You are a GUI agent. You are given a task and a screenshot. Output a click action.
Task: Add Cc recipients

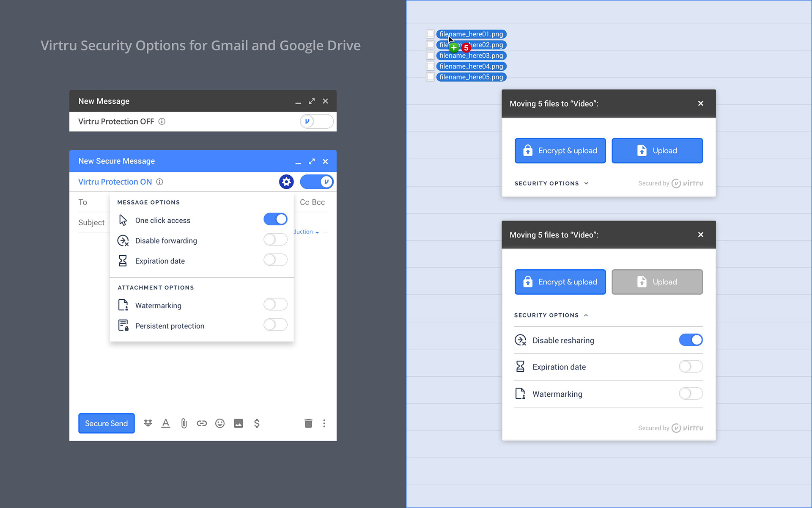304,202
